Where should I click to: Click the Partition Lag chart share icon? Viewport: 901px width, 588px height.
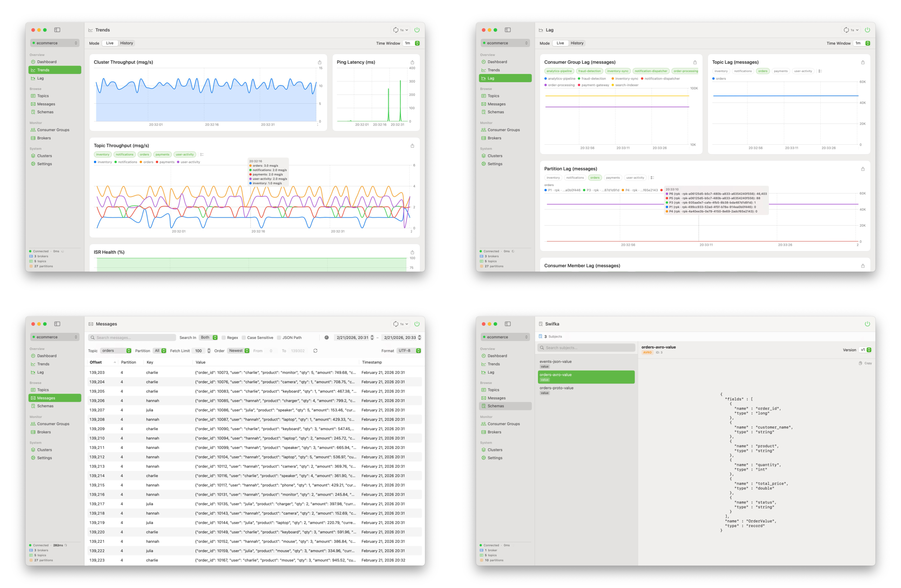863,169
